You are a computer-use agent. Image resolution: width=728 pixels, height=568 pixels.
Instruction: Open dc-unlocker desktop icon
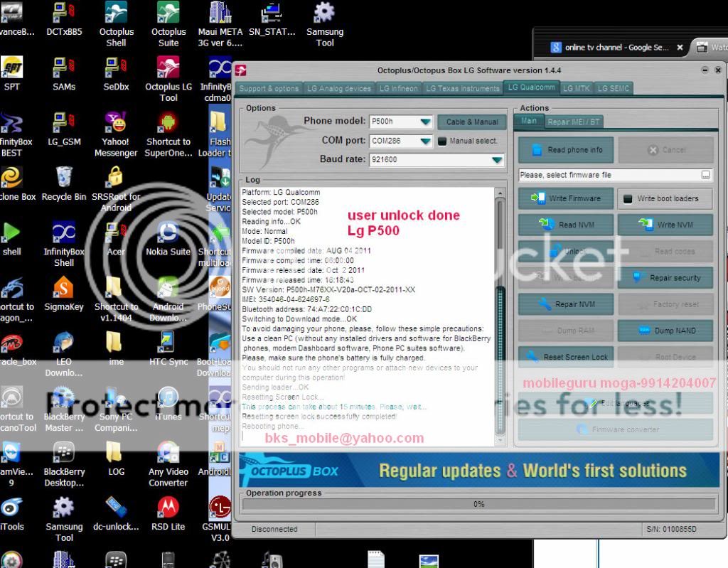tap(116, 513)
